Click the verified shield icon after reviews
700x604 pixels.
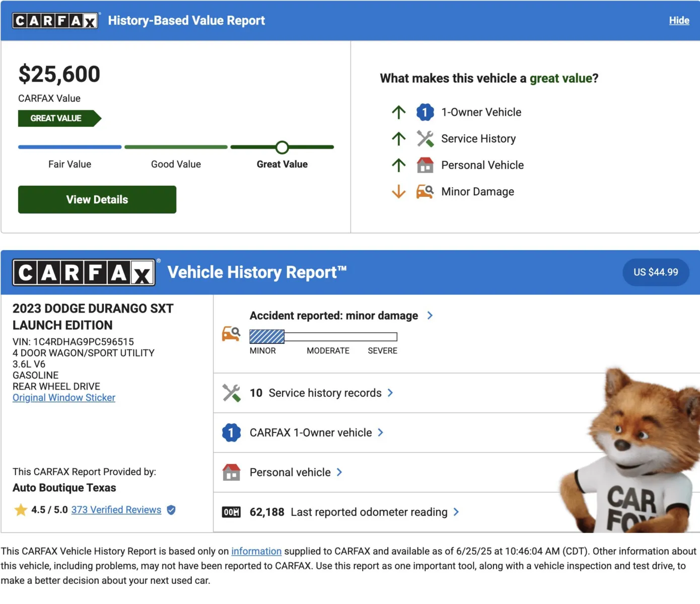171,510
